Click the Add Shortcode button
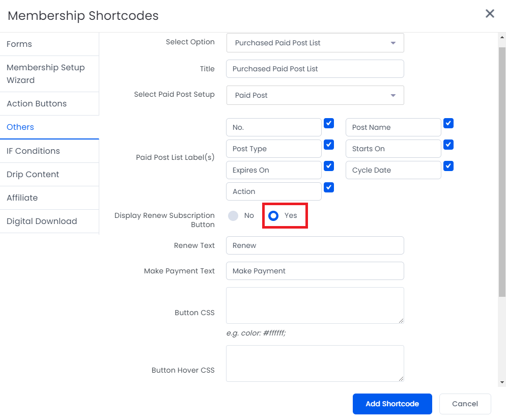506x420 pixels. 392,404
